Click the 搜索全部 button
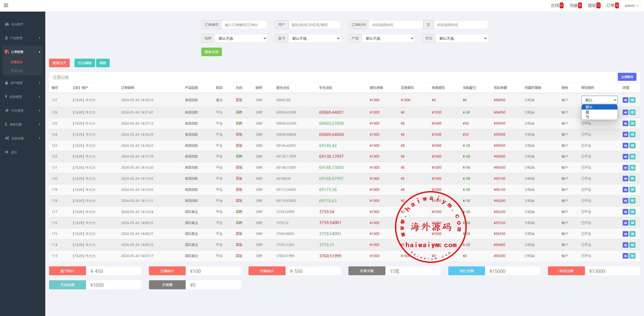Viewport: 644px width, 316px height. [x=211, y=52]
